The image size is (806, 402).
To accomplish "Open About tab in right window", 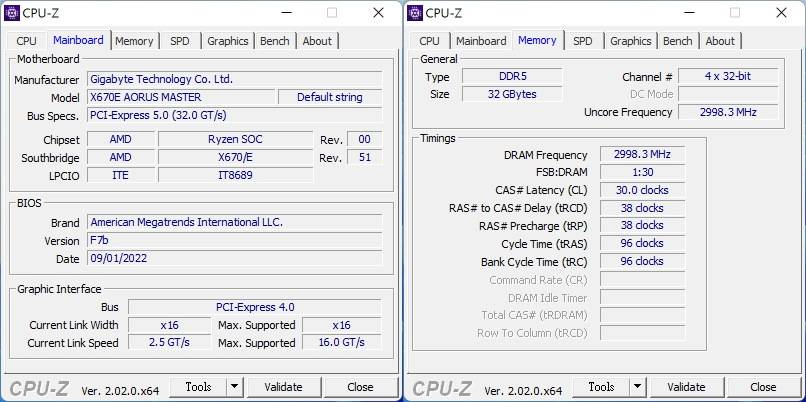I will pos(720,41).
